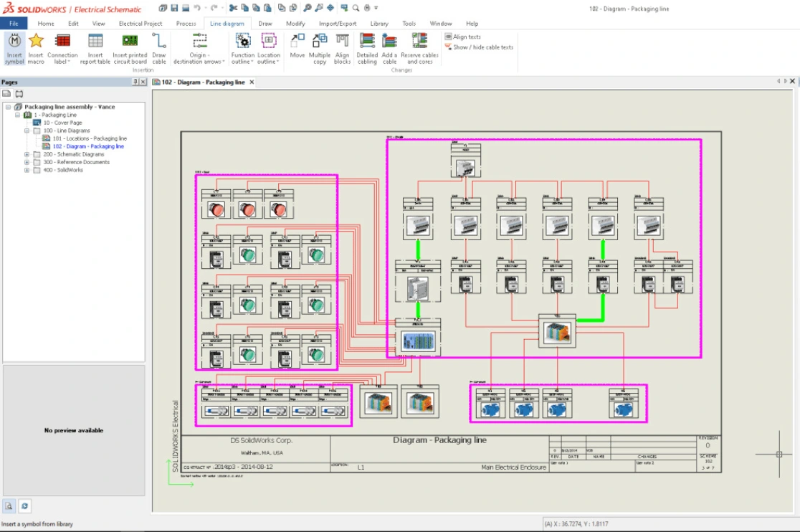This screenshot has height=532, width=800.
Task: Click the first red pushbutton symbol
Action: (216, 209)
